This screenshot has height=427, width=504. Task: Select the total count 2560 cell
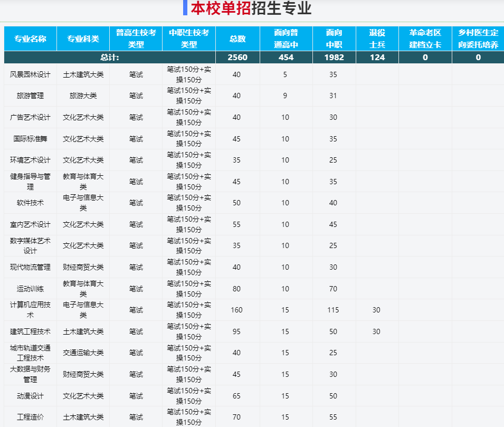pos(237,58)
